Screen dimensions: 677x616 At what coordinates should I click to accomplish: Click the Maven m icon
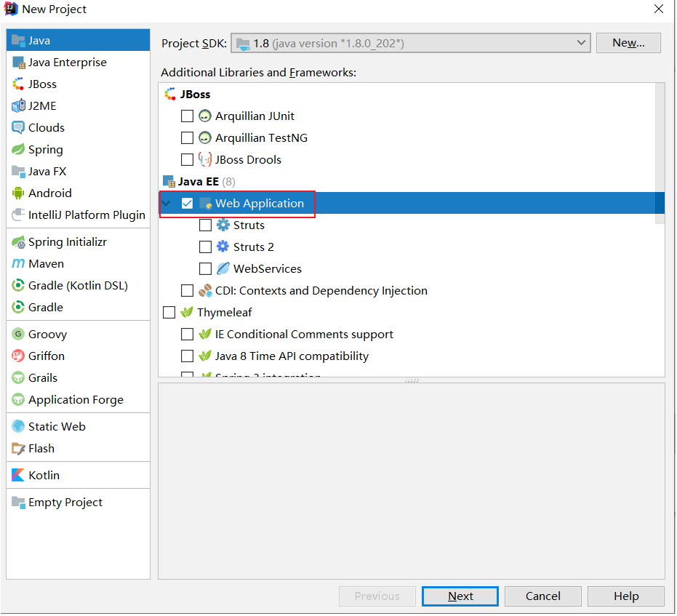[x=18, y=264]
